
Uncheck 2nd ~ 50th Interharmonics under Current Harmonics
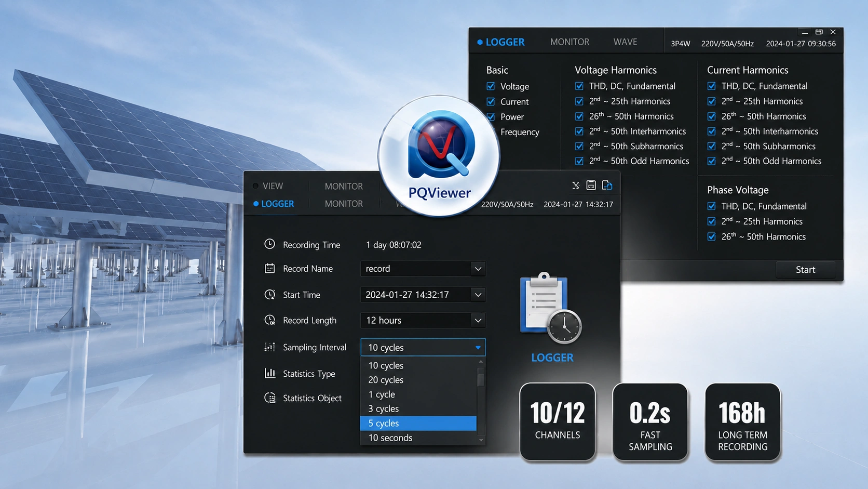[712, 131]
